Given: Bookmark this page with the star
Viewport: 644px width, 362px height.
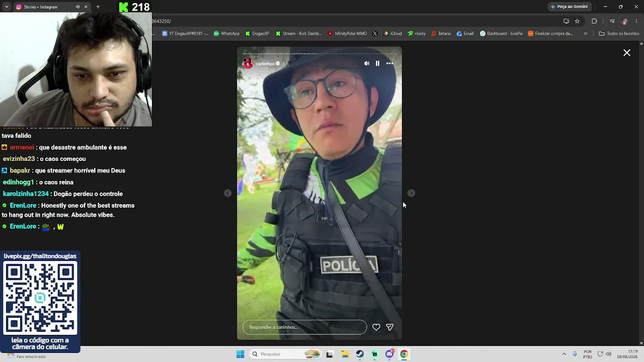Looking at the screenshot, I should (577, 21).
